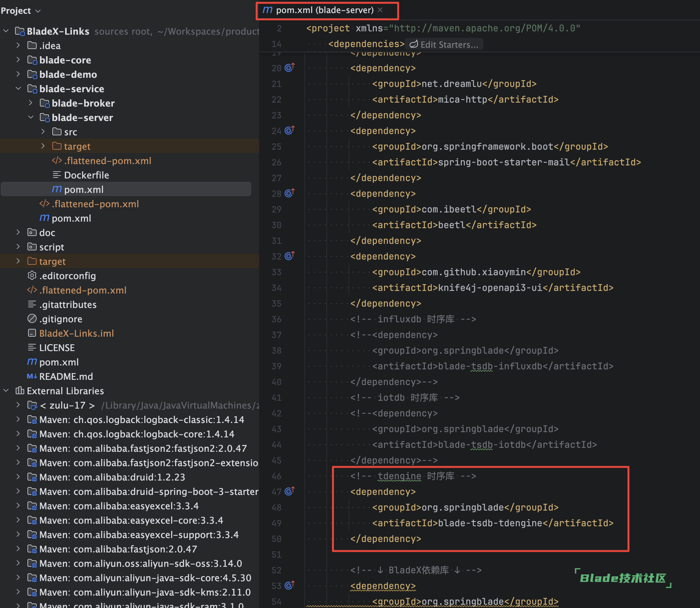This screenshot has width=700, height=608.
Task: Click the gutter dependency icon on line 47
Action: tap(289, 491)
